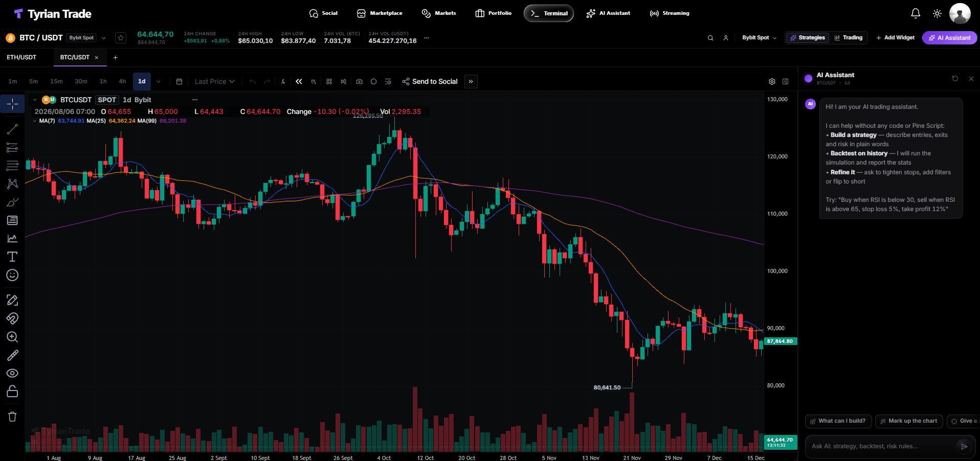Select the trend line drawing tool
The width and height of the screenshot is (980, 461).
tap(12, 129)
